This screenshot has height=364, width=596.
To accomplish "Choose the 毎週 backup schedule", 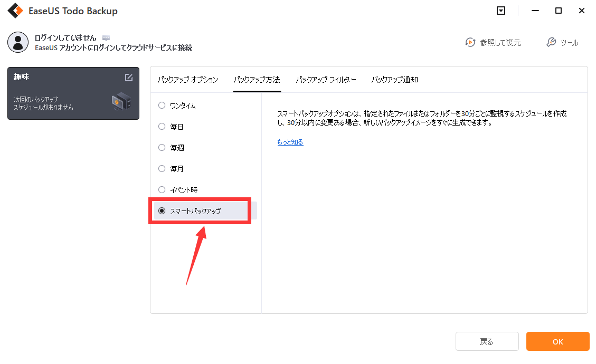I will click(x=162, y=148).
